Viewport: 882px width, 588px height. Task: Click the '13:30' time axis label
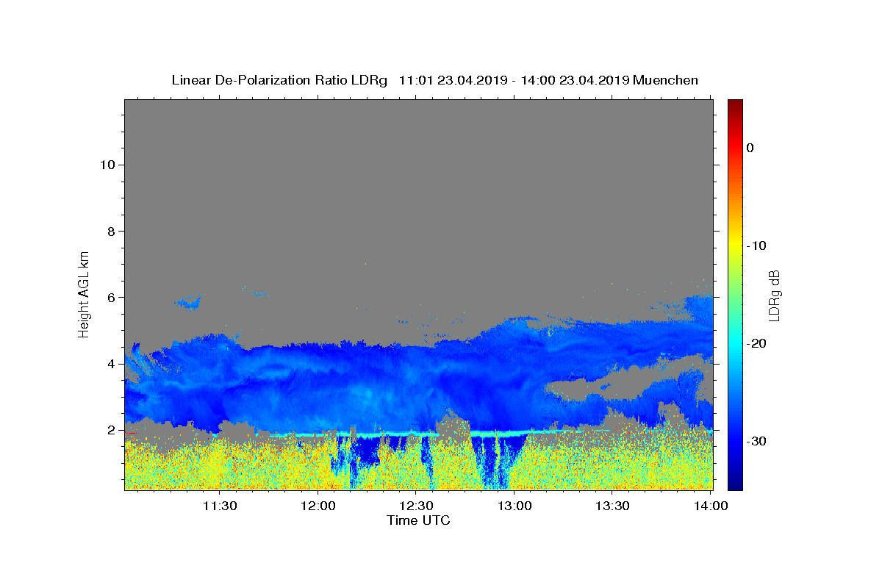click(612, 506)
